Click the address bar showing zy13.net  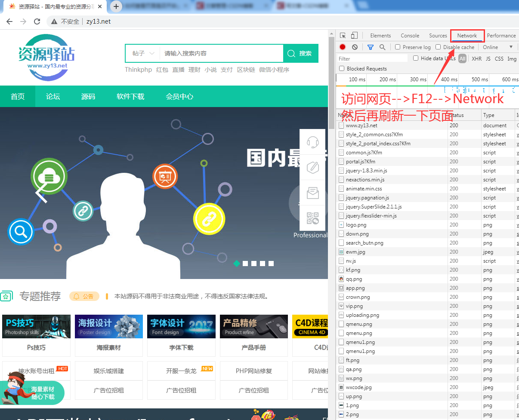(98, 21)
